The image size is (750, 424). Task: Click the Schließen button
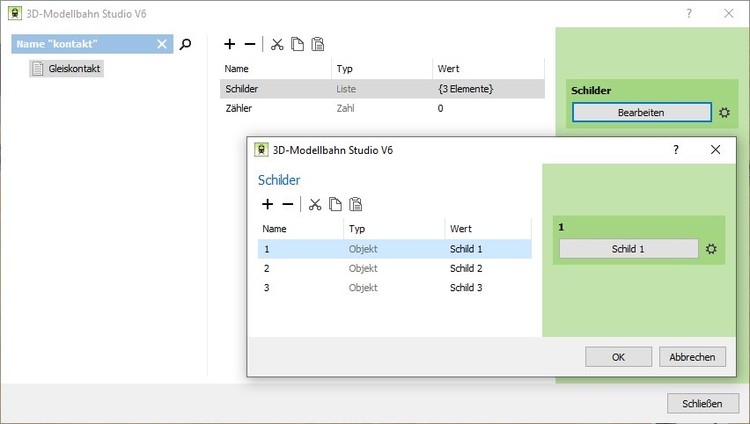coord(703,403)
